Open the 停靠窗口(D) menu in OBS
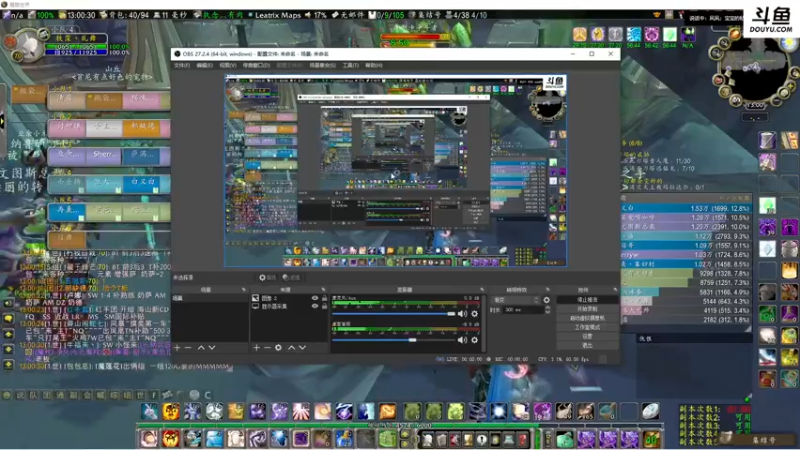Screen dimensions: 800x450 256,65
